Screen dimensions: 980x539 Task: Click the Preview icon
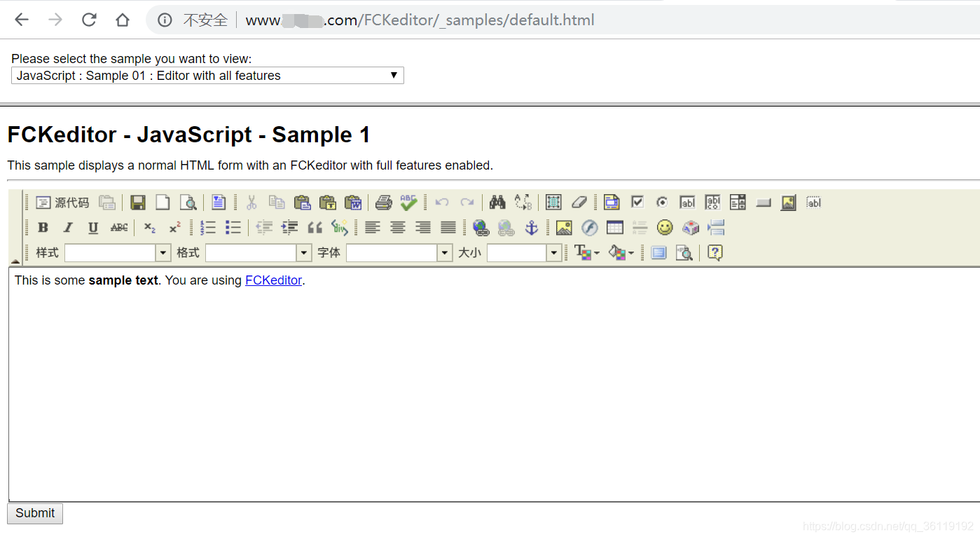[x=188, y=203]
